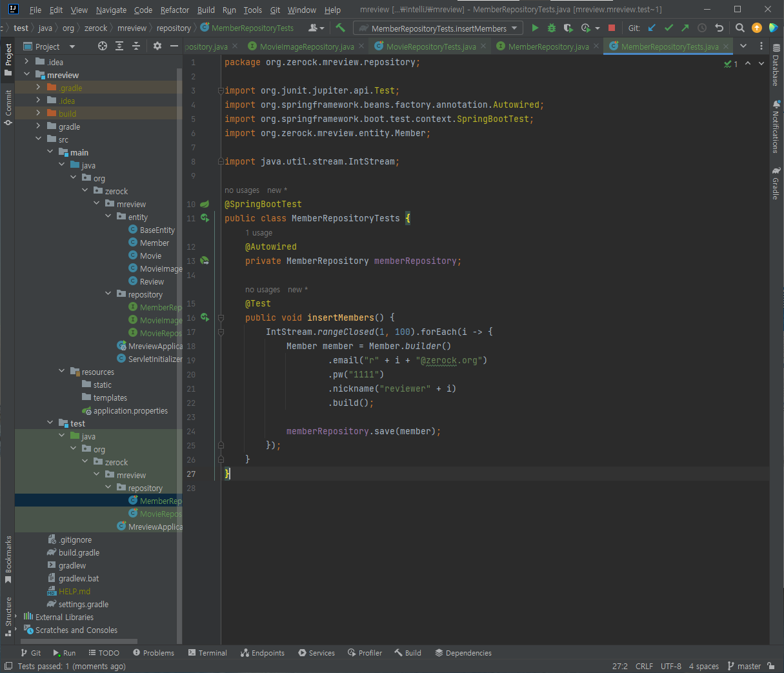This screenshot has width=784, height=673.
Task: Open the Gradle side panel
Action: pyautogui.click(x=776, y=184)
